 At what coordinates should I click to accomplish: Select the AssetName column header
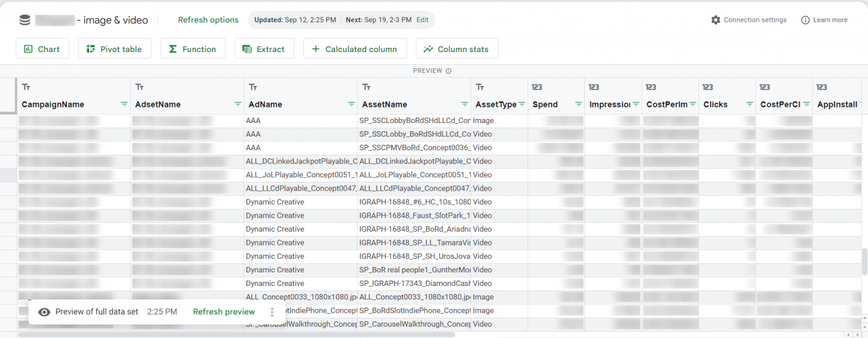click(x=384, y=105)
